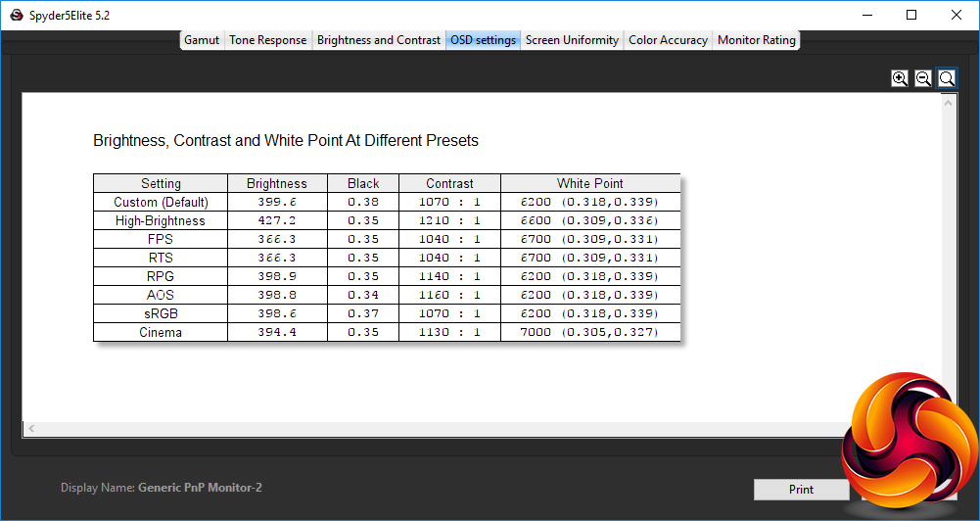
Task: Select the OSD settings tab
Action: [x=483, y=40]
